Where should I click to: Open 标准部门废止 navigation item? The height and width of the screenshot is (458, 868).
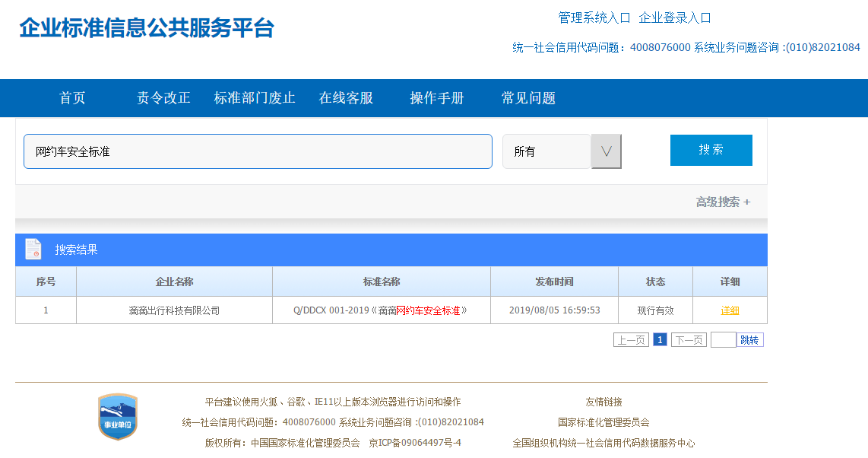[255, 98]
